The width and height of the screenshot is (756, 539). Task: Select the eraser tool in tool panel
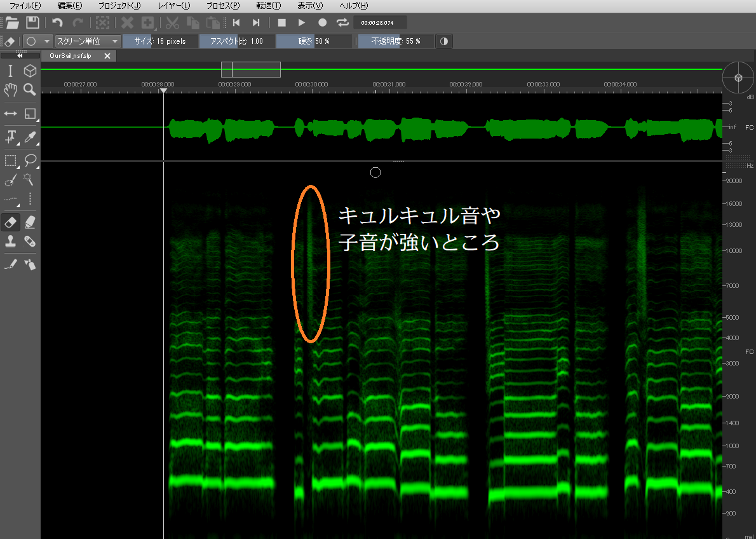tap(10, 222)
